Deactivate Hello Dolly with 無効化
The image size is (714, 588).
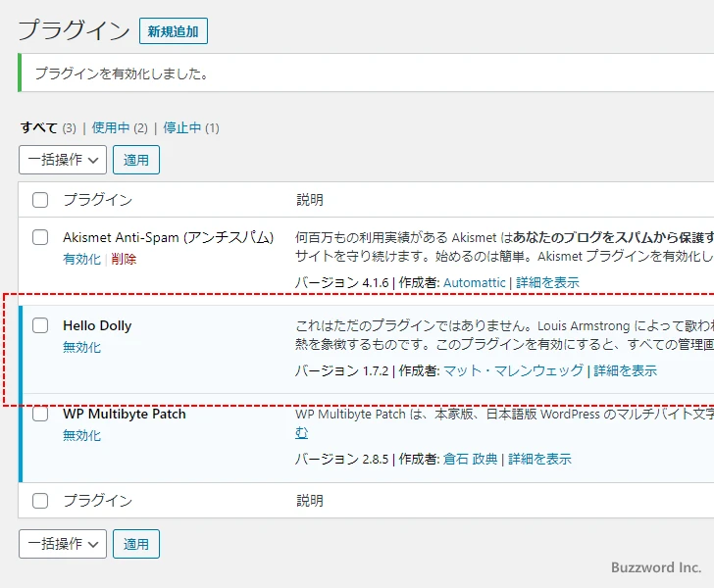click(x=82, y=347)
